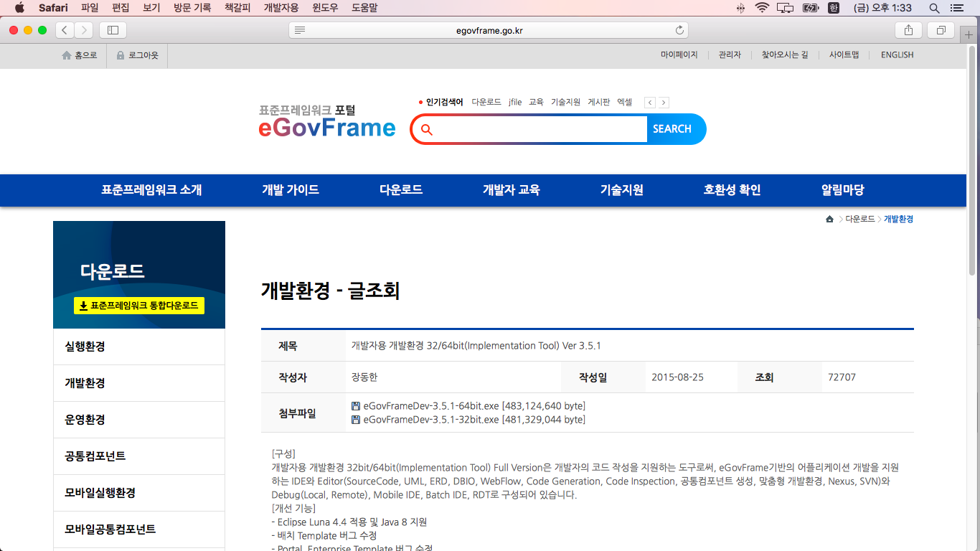
Task: Click the reload page icon
Action: [x=679, y=30]
